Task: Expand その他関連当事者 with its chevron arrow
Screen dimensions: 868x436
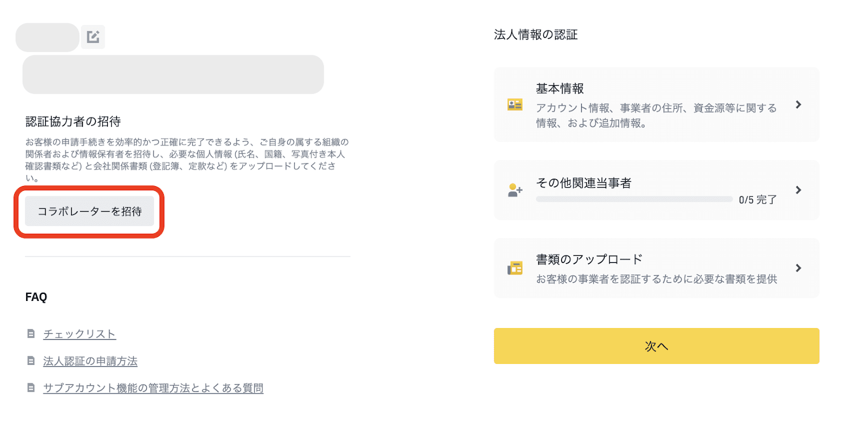Action: pyautogui.click(x=798, y=190)
